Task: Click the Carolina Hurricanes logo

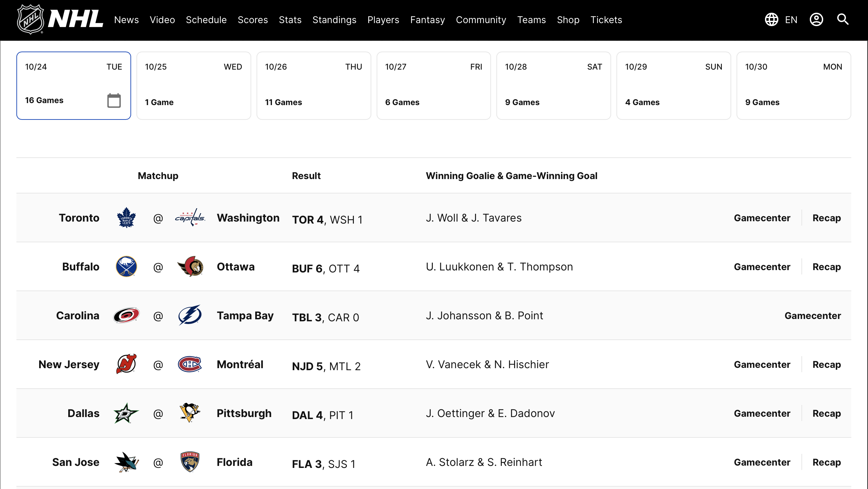Action: coord(126,316)
